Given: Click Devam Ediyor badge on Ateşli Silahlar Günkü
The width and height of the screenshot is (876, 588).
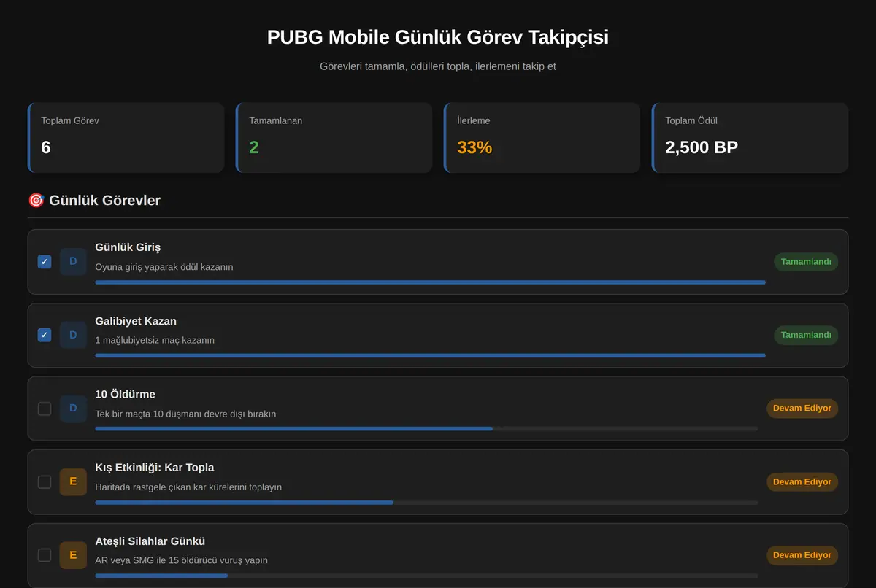Looking at the screenshot, I should coord(802,555).
